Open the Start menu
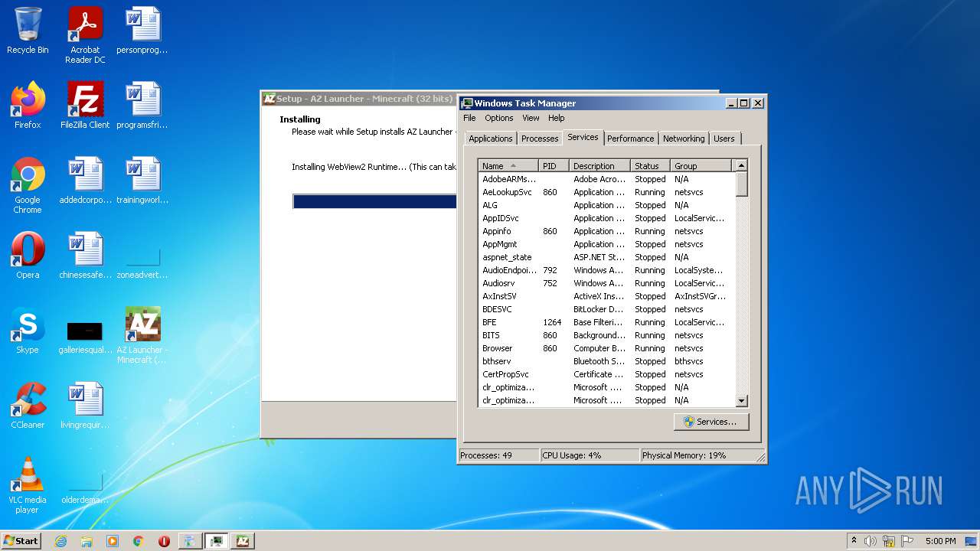 tap(21, 540)
